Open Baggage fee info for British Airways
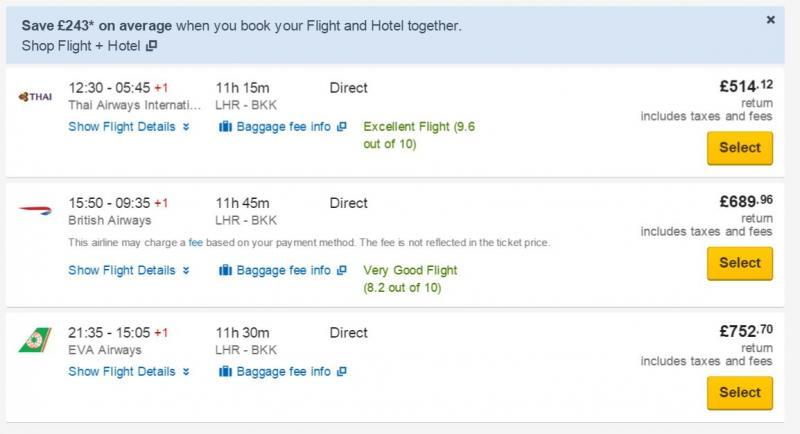This screenshot has width=800, height=434. [x=284, y=270]
